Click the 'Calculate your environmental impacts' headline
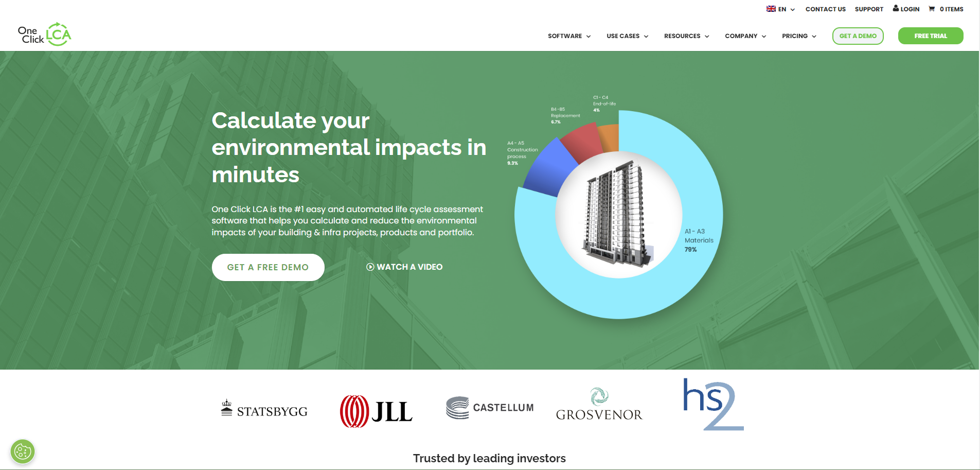The image size is (980, 470). point(349,147)
